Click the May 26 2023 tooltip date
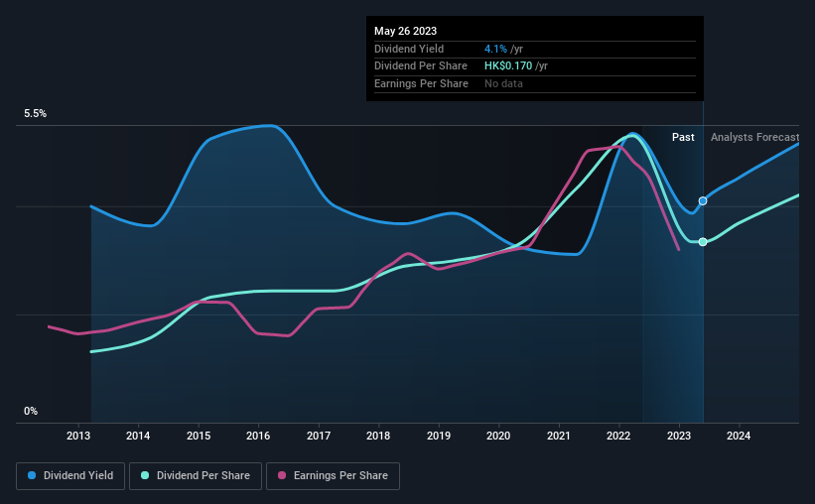 coord(405,31)
